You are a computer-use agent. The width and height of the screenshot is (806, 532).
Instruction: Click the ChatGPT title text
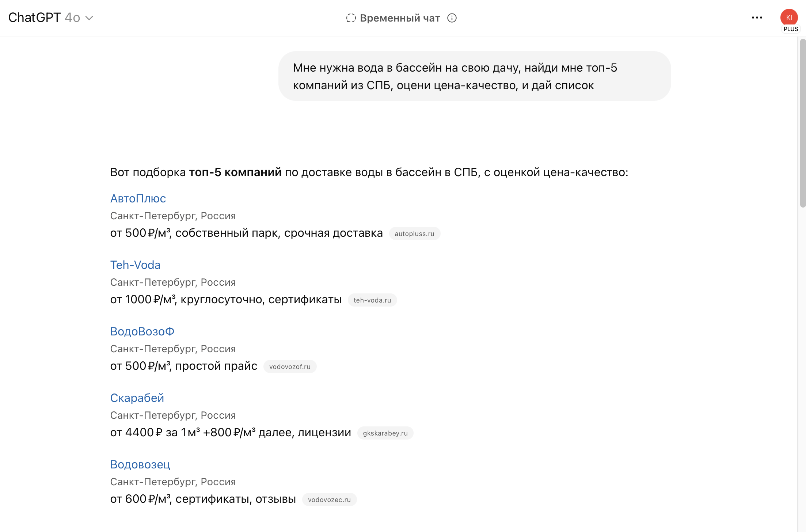coord(34,18)
